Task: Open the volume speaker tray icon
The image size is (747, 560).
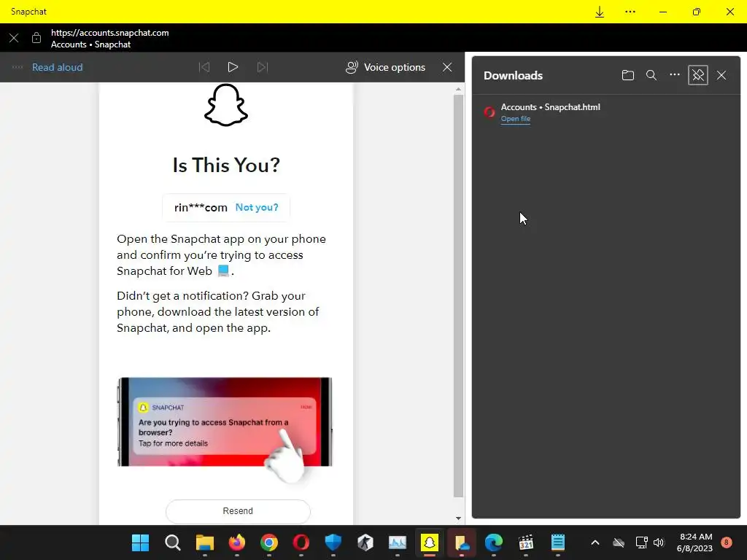Action: point(659,542)
